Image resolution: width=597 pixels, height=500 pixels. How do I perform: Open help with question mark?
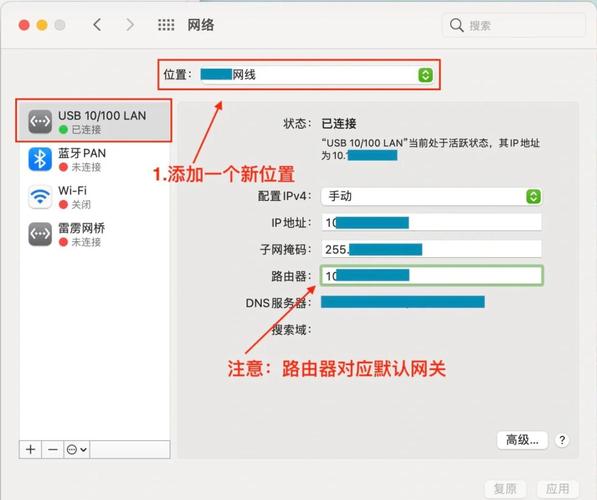click(x=562, y=440)
